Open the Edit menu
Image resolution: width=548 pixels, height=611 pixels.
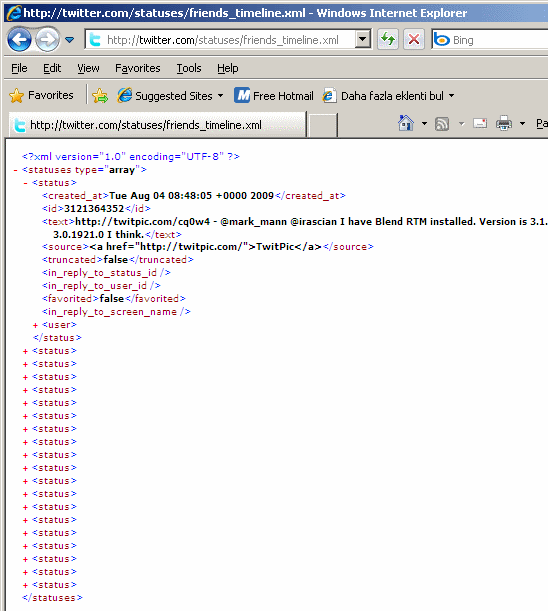tap(52, 68)
